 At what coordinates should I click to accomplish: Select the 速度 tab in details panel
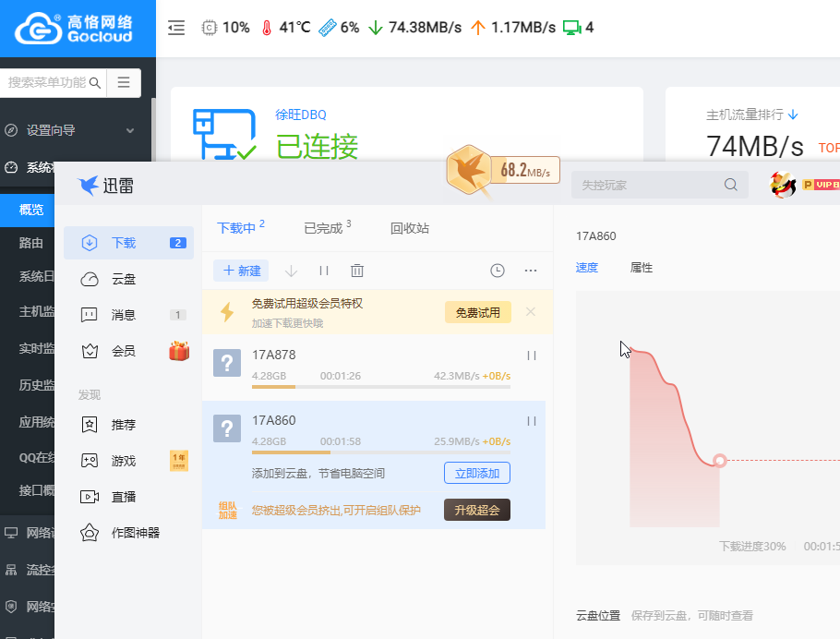586,268
